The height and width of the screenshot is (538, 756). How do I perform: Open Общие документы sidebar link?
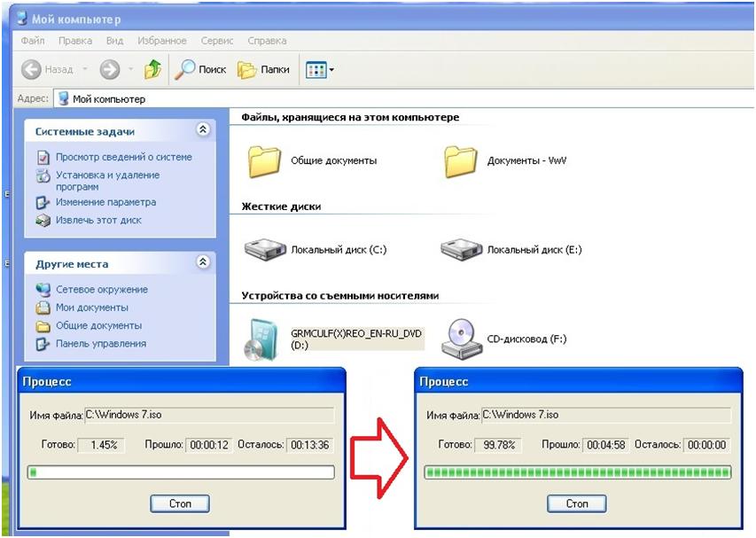pos(99,325)
